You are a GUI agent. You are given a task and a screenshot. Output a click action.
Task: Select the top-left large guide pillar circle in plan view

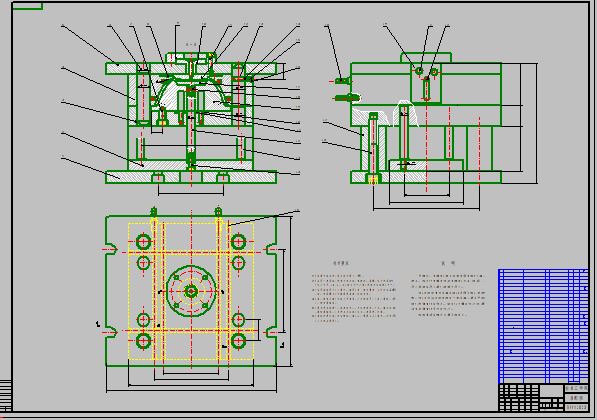144,241
